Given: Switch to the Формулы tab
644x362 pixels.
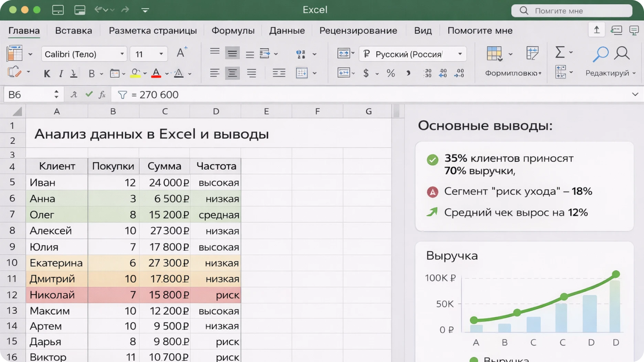Looking at the screenshot, I should (x=233, y=31).
